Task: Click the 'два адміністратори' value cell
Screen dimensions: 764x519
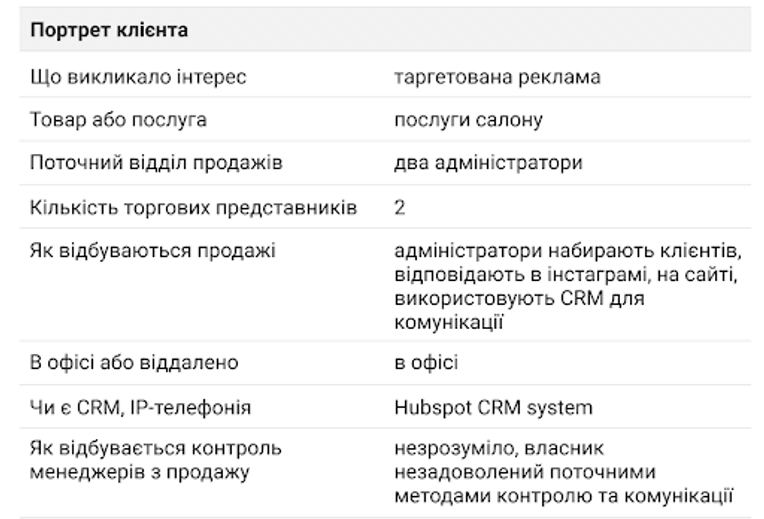Action: point(488,163)
